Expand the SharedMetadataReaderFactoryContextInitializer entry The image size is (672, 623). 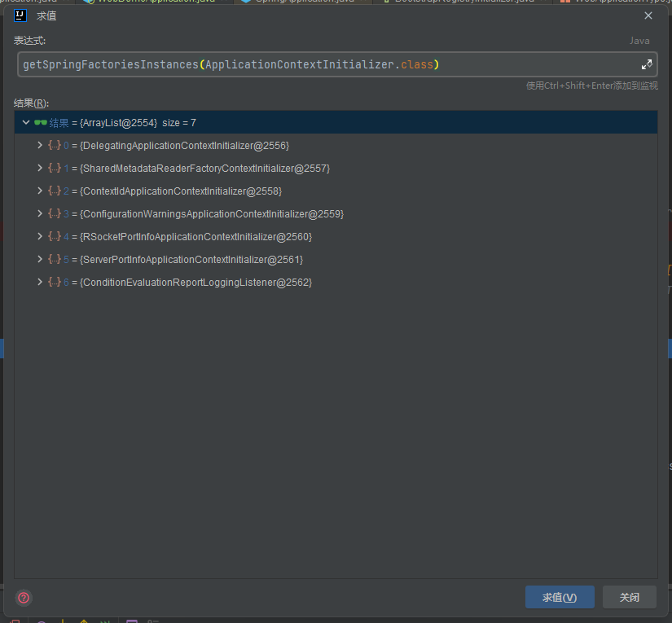point(40,168)
